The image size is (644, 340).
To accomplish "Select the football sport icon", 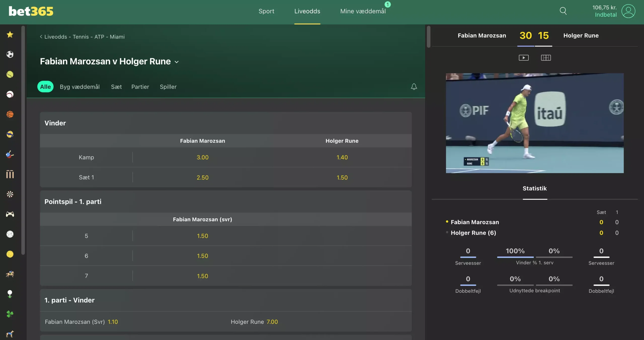I will [x=10, y=54].
